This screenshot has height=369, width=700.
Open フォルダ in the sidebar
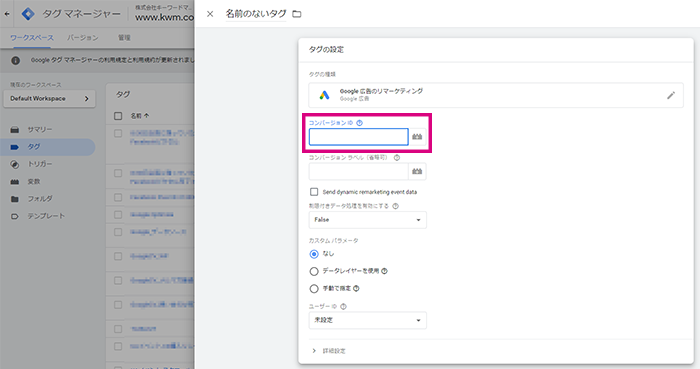(x=40, y=199)
